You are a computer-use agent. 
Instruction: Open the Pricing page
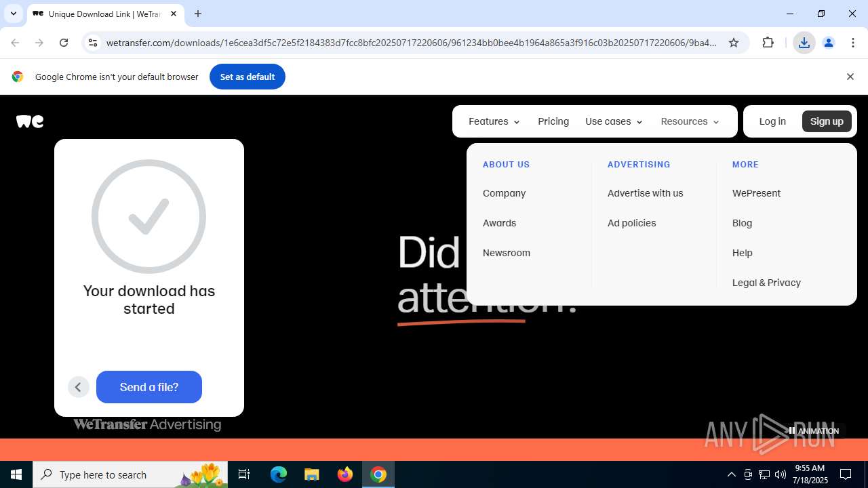(x=553, y=121)
